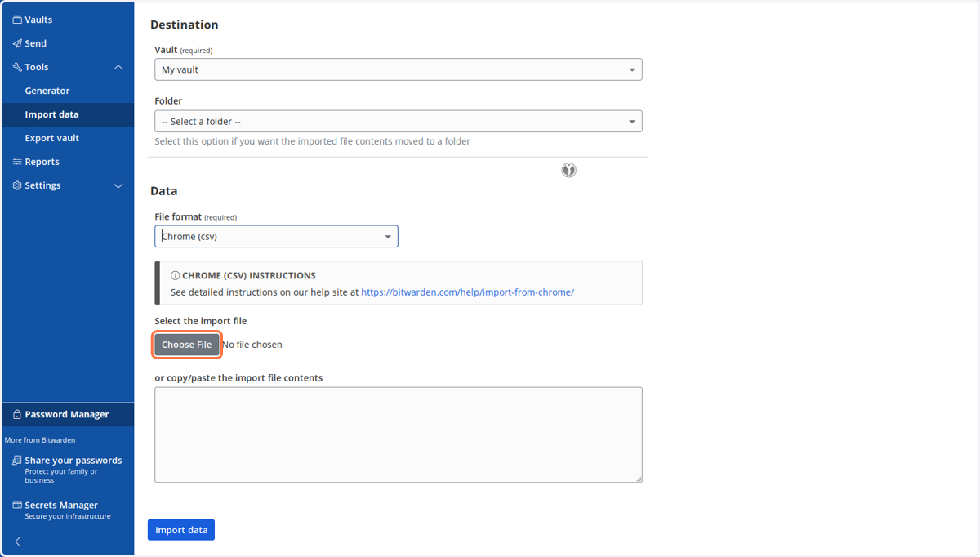Expand the Settings section chevron
The image size is (980, 557).
point(118,185)
